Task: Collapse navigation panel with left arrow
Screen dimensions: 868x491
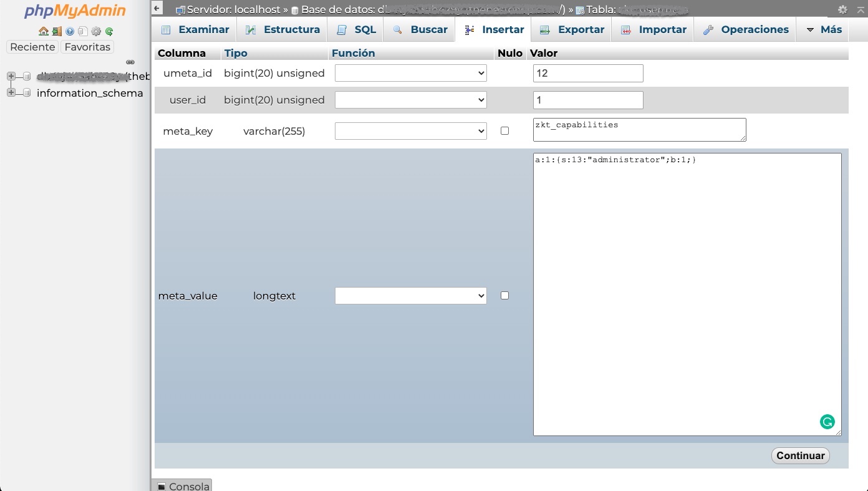Action: click(x=158, y=9)
